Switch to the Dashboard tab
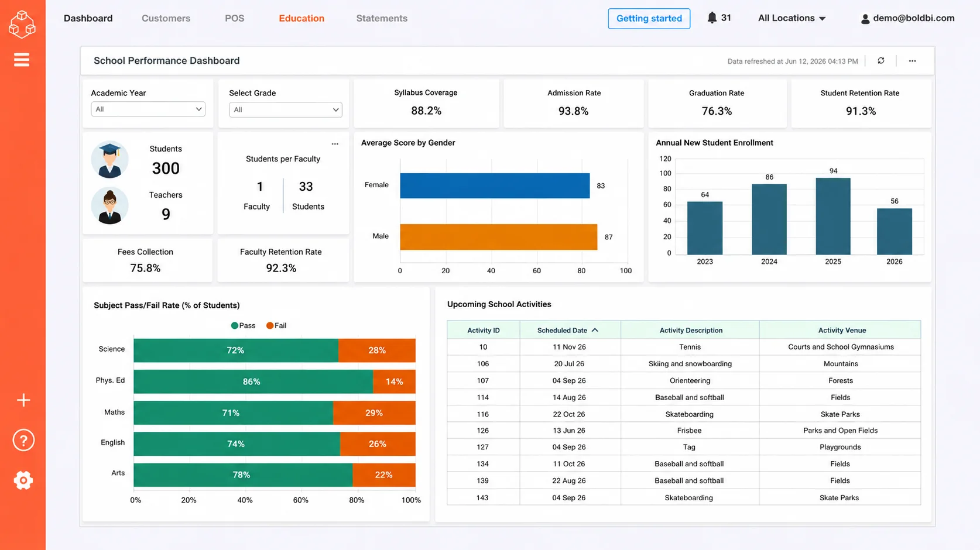Screen dimensions: 980x550 [x=88, y=18]
